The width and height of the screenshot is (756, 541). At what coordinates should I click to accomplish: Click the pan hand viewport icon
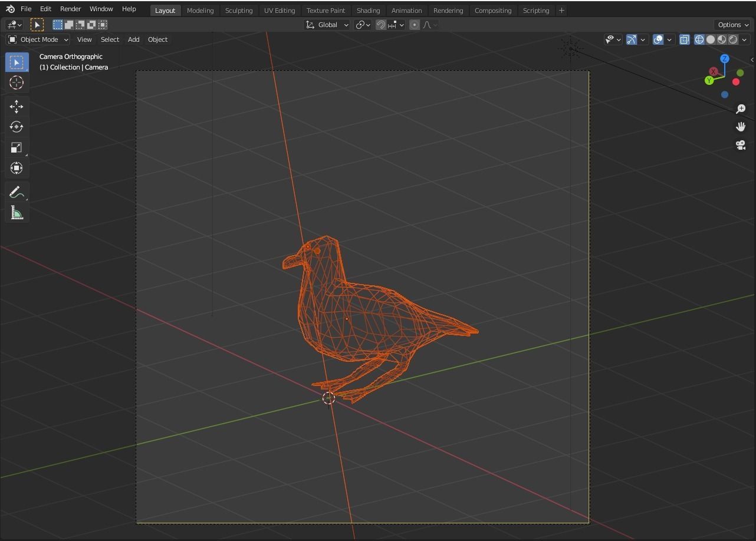(741, 127)
